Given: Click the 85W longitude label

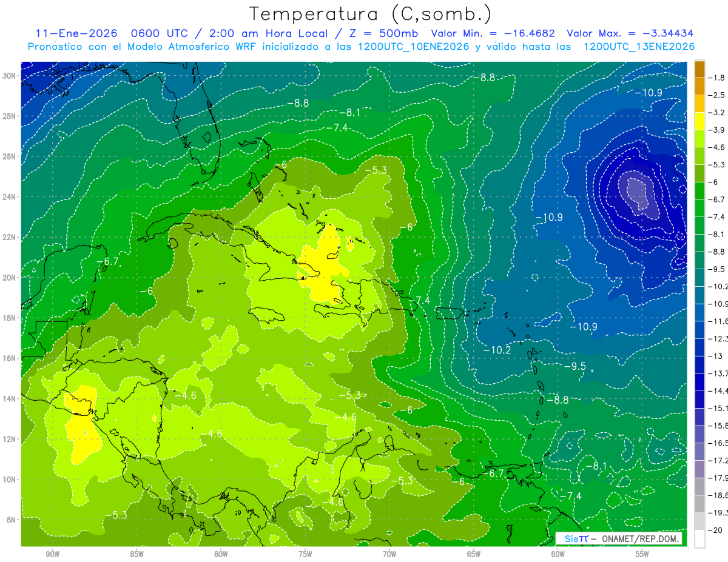Looking at the screenshot, I should (x=136, y=555).
